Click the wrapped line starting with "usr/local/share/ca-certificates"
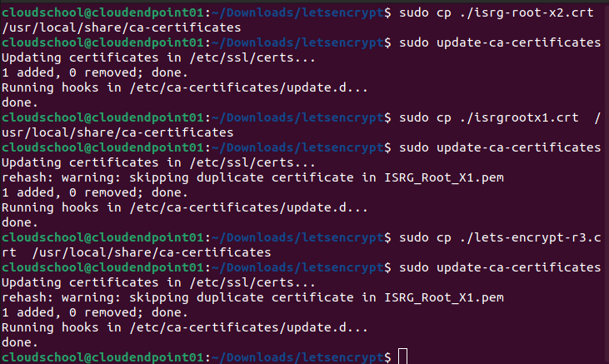 pos(117,132)
